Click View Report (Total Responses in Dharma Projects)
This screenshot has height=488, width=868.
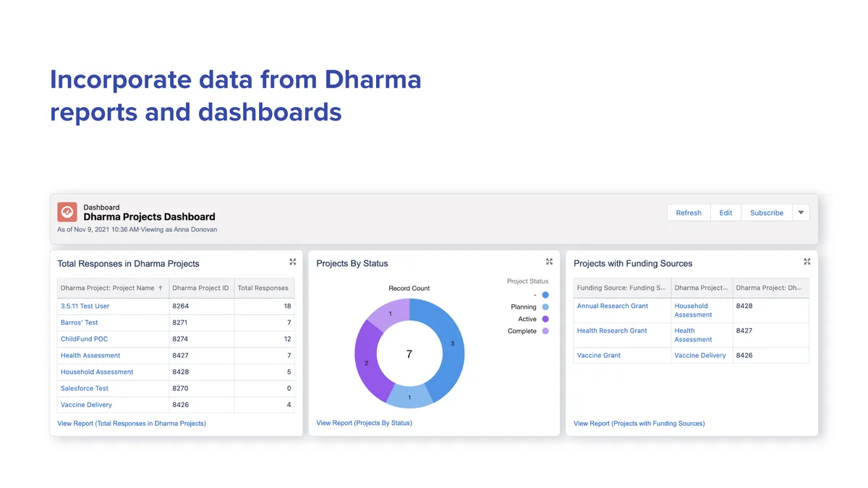[x=132, y=424]
